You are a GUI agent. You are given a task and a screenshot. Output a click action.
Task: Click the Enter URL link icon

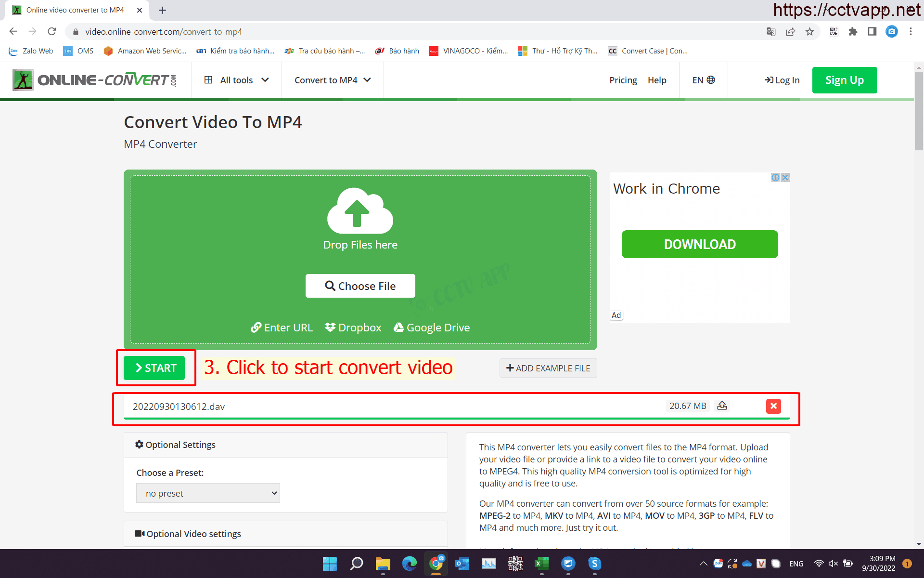(257, 328)
